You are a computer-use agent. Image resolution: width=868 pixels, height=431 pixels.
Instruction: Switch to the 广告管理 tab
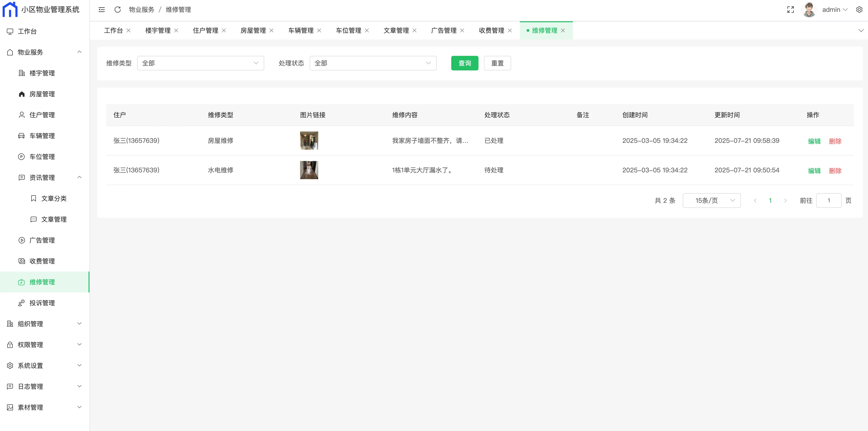point(444,31)
